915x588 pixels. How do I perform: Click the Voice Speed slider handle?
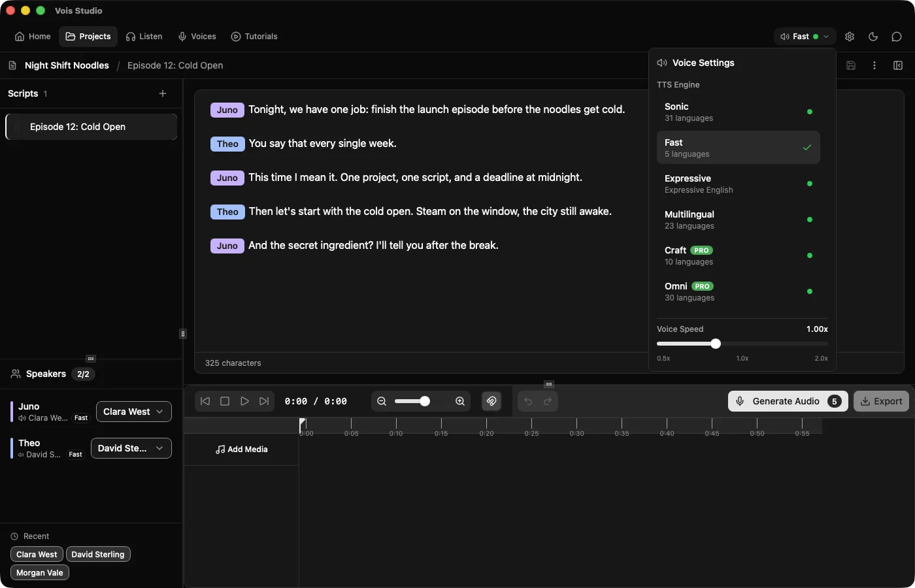716,344
